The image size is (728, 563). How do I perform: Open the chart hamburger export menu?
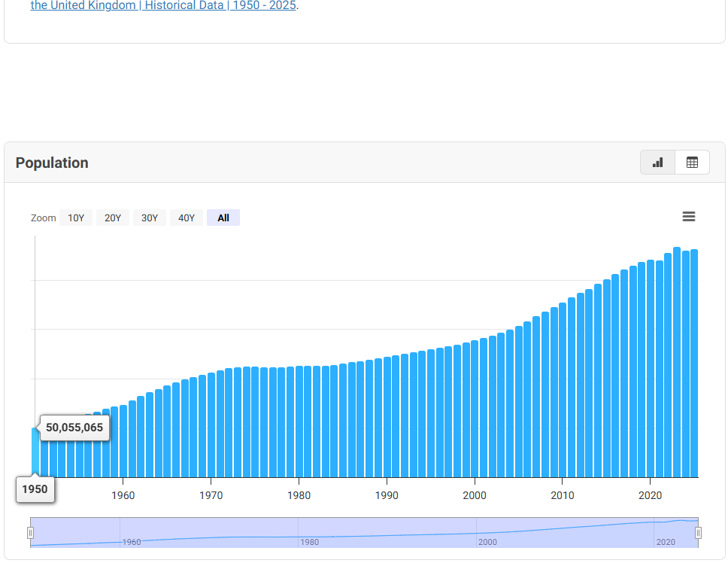pyautogui.click(x=688, y=217)
